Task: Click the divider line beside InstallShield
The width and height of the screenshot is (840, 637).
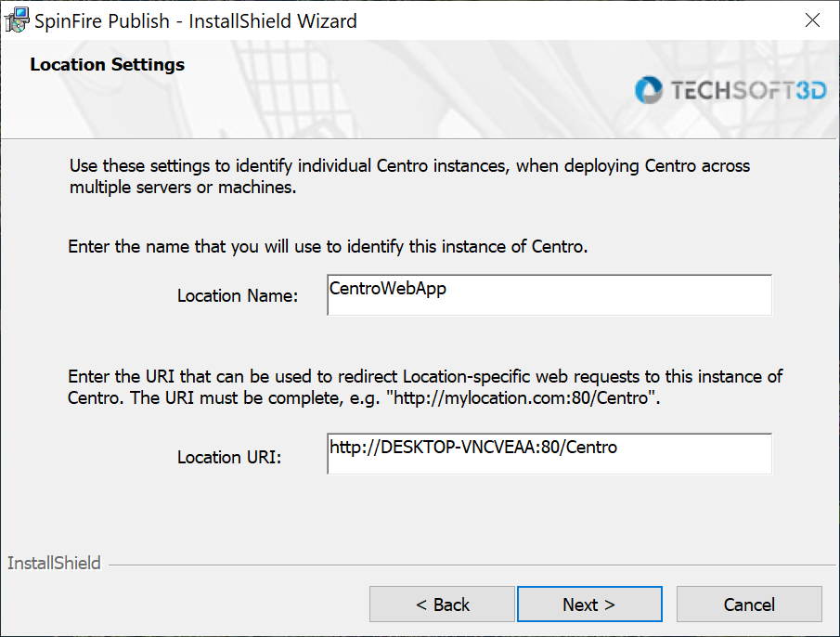Action: tap(464, 564)
